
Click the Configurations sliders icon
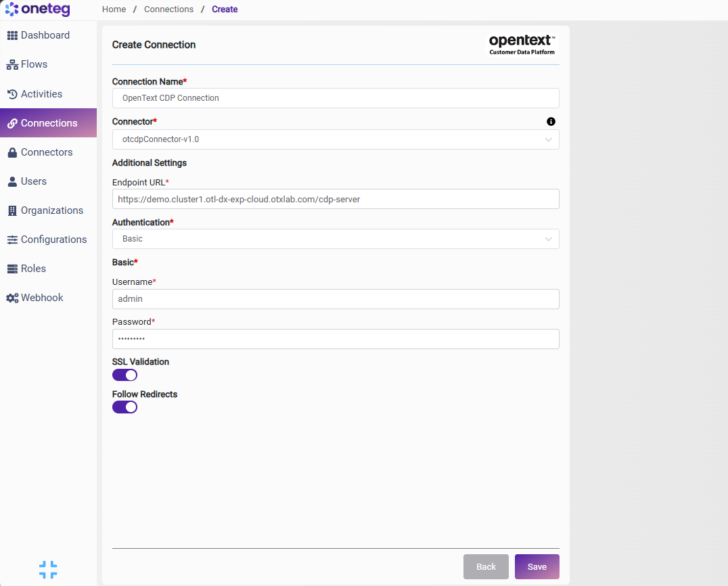pos(13,240)
